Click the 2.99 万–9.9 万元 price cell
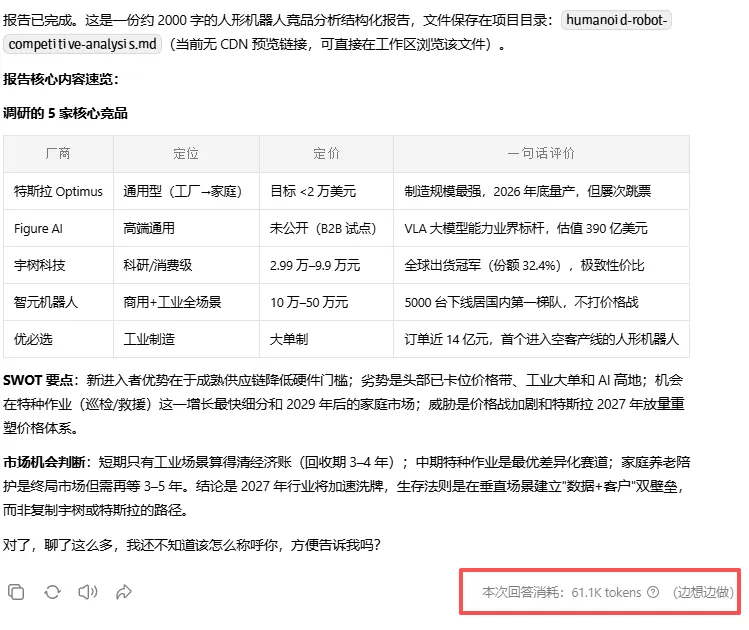Viewport: 749px width, 630px height. pos(326,265)
